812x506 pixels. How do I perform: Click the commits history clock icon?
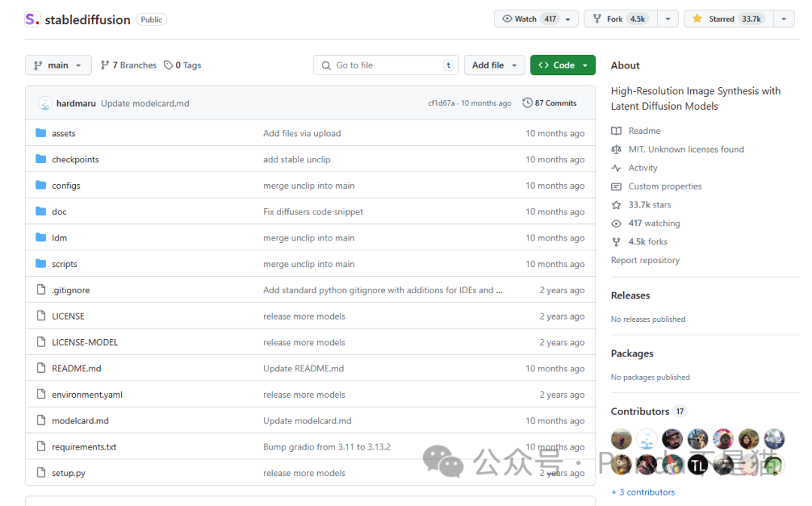click(527, 102)
